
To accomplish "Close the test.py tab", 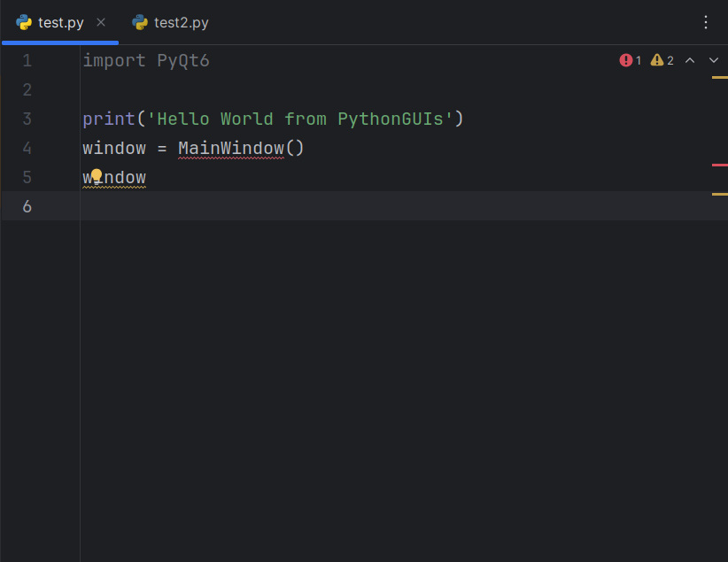I will [x=101, y=22].
